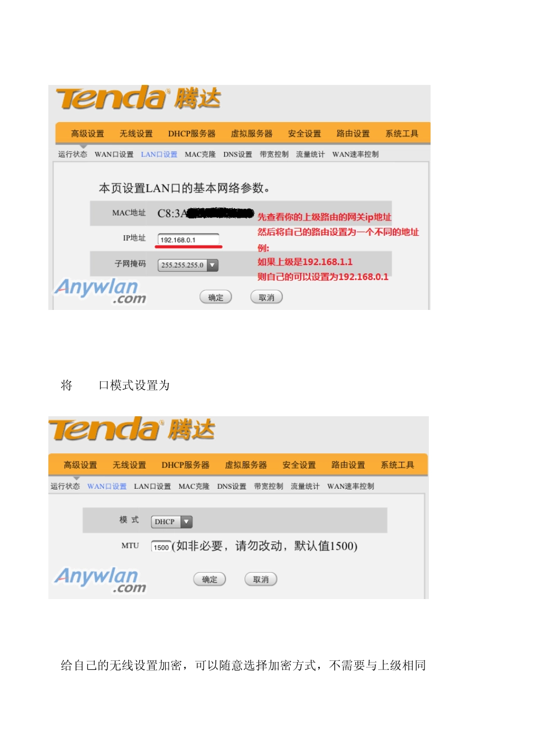Open WAN速率控制 tab on the WAN settings page
The image size is (534, 756).
(x=351, y=486)
